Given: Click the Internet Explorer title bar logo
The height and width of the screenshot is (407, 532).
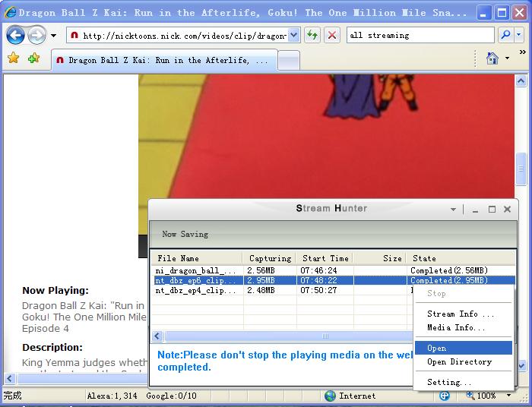Looking at the screenshot, I should click(x=11, y=13).
